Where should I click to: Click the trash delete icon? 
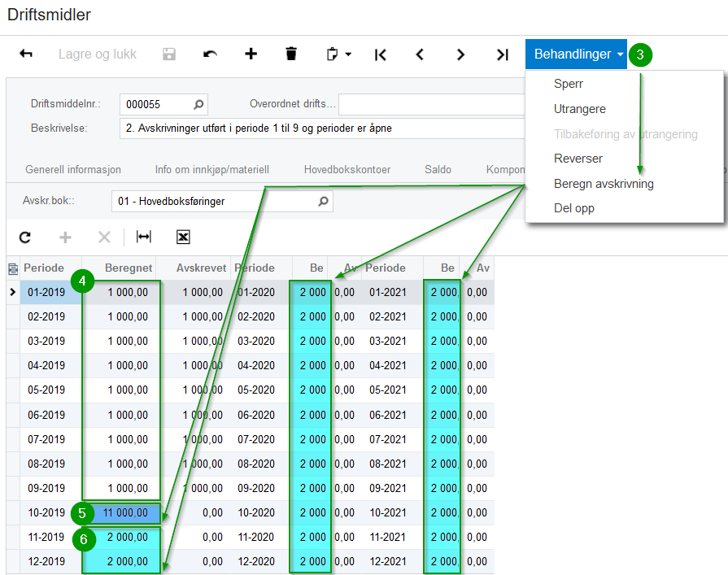pyautogui.click(x=291, y=54)
